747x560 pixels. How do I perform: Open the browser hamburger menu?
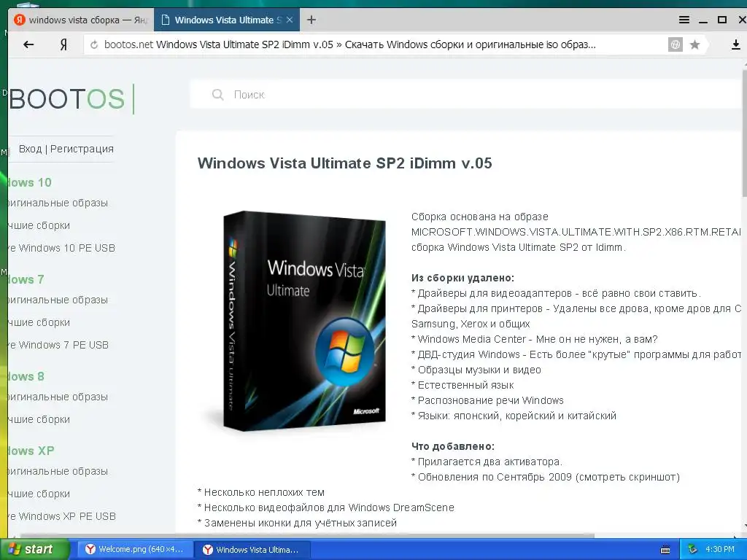point(684,20)
